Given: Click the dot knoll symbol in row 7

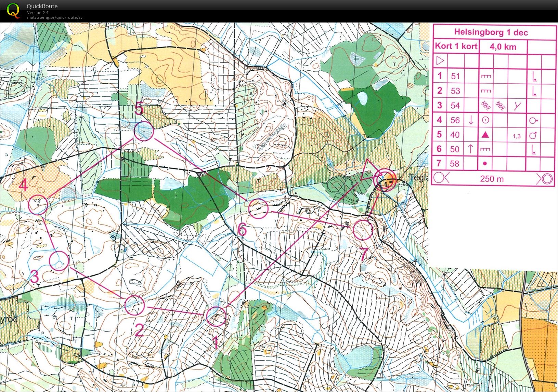Looking at the screenshot, I should coord(485,164).
